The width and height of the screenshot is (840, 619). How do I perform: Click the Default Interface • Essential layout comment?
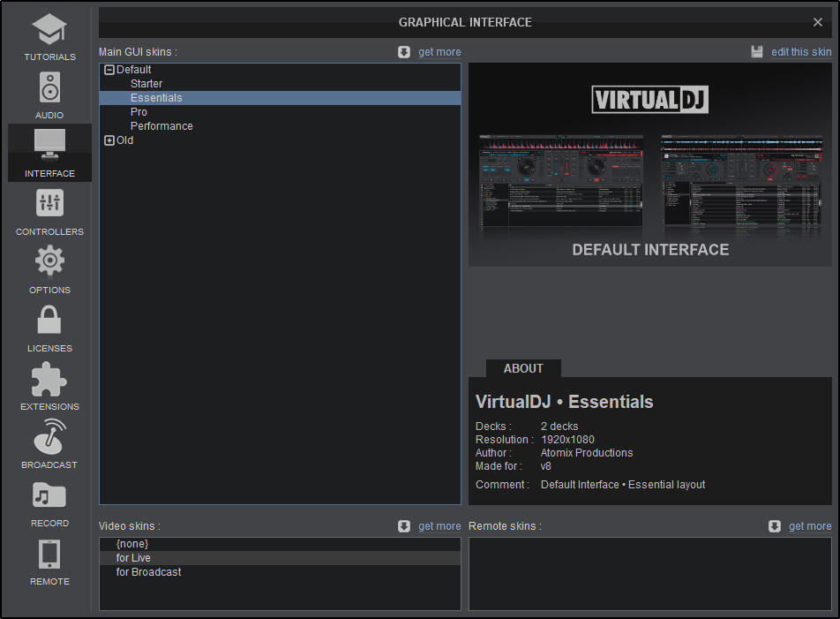click(x=623, y=485)
